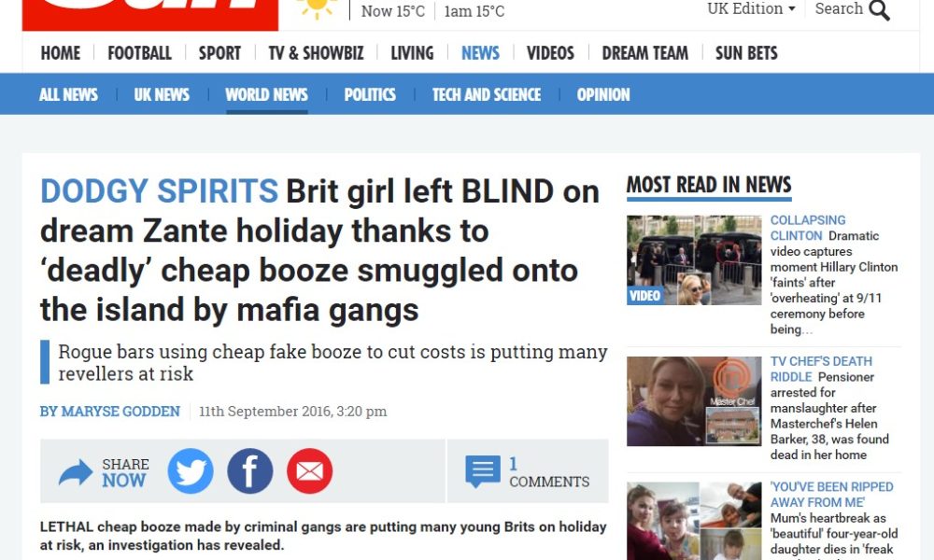934x560 pixels.
Task: Switch to the Politics news tab
Action: tap(370, 94)
